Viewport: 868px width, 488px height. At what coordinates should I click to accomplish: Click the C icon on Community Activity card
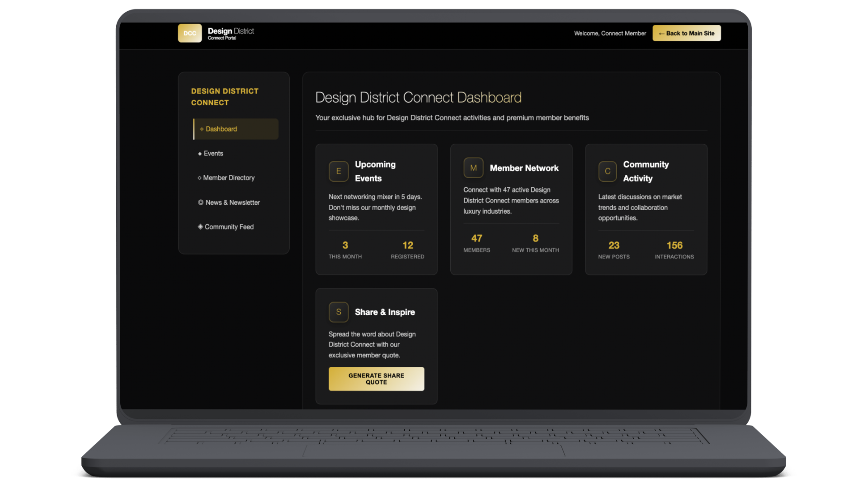pyautogui.click(x=607, y=171)
